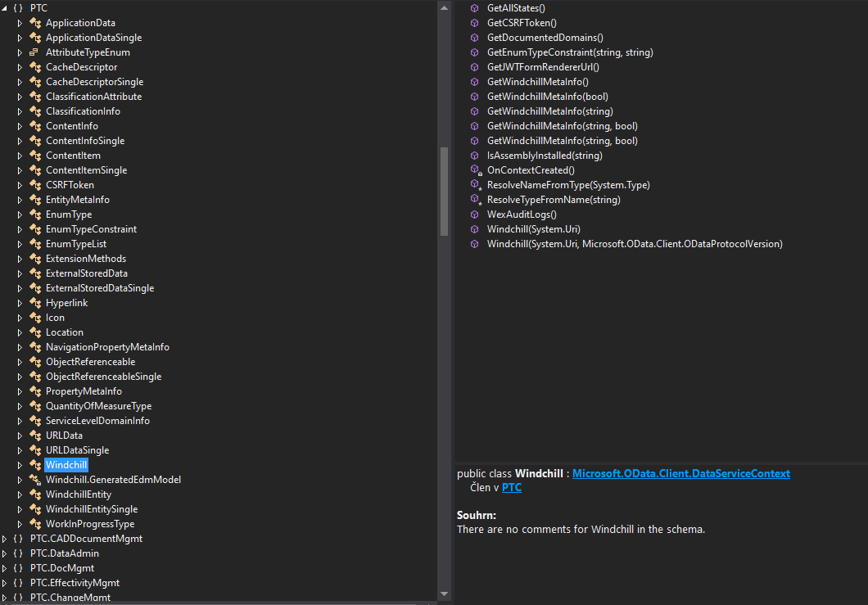Viewport: 868px width, 605px height.
Task: Click the class icon beside ApplicationData
Action: point(36,23)
